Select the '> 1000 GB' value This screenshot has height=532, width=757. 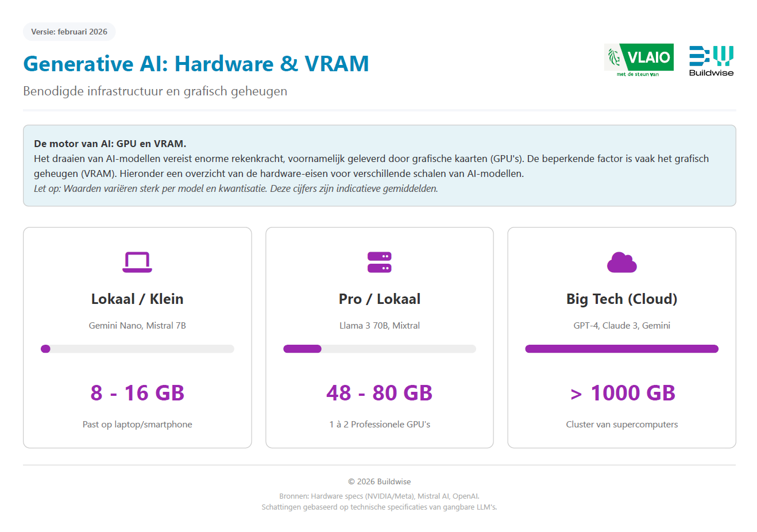(x=623, y=393)
